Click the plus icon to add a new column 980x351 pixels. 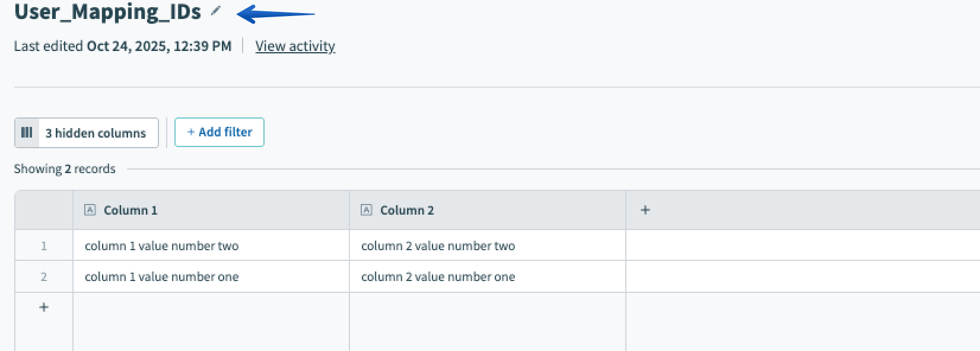pos(645,209)
